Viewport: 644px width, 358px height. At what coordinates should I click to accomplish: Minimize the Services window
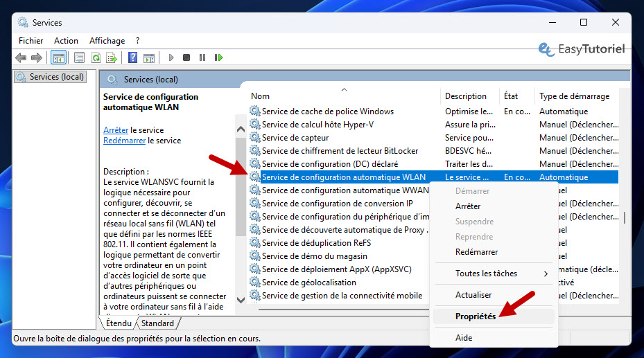tap(552, 22)
